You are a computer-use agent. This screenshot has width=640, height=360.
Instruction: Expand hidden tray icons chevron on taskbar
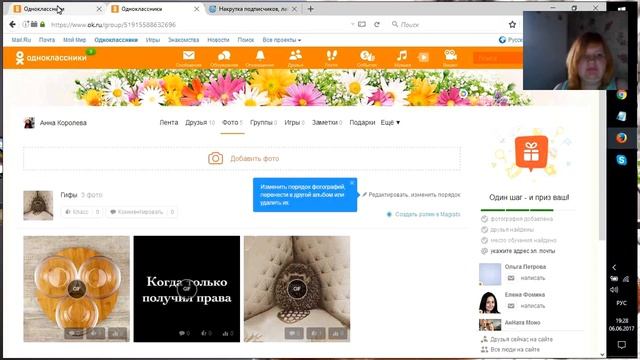pyautogui.click(x=614, y=267)
